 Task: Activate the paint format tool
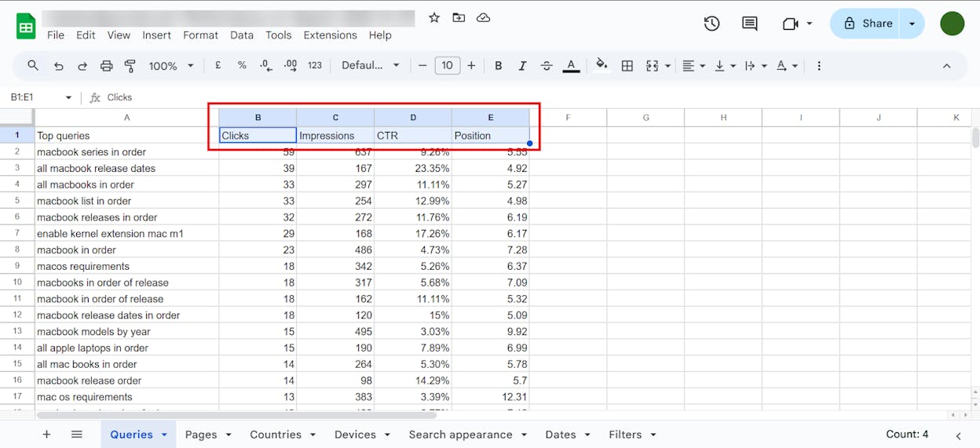(x=130, y=66)
